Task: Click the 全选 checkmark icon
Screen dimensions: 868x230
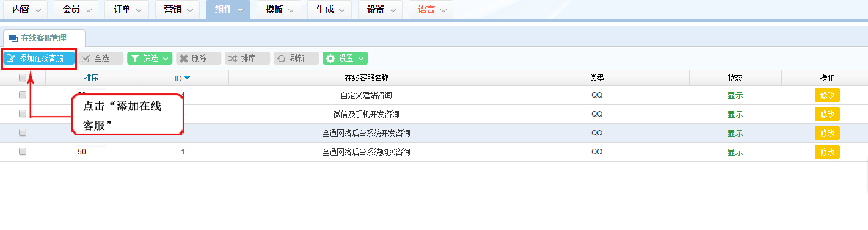Action: pyautogui.click(x=86, y=59)
